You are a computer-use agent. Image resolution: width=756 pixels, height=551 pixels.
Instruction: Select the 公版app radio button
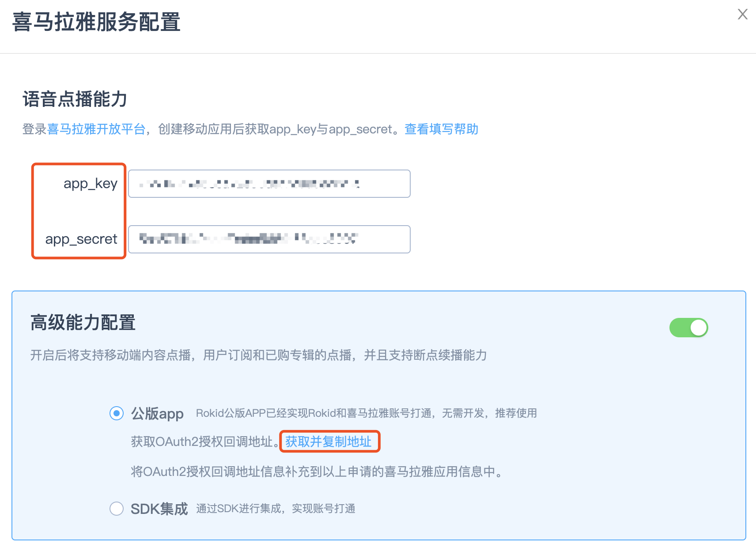tap(117, 413)
